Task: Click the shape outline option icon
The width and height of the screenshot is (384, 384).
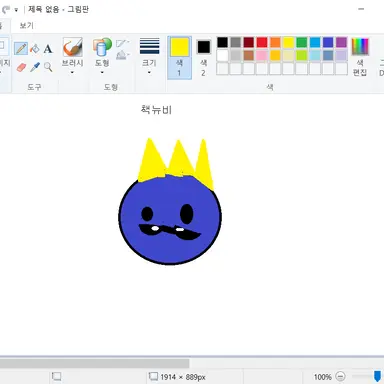Action: (122, 43)
